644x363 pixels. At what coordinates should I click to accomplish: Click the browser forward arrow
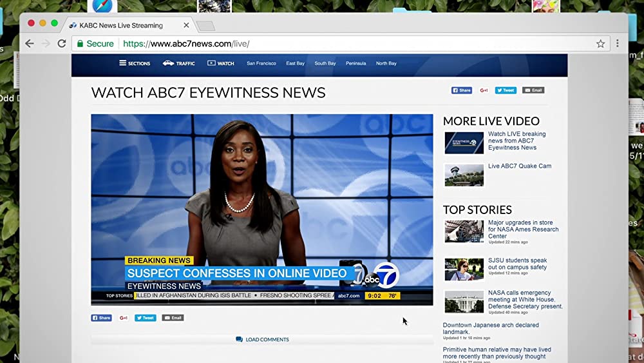46,44
